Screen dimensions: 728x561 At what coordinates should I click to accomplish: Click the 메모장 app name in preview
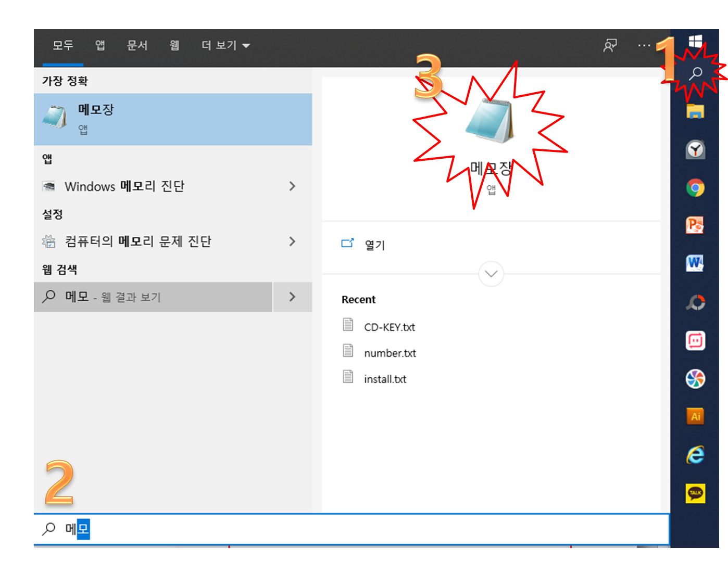coord(491,168)
